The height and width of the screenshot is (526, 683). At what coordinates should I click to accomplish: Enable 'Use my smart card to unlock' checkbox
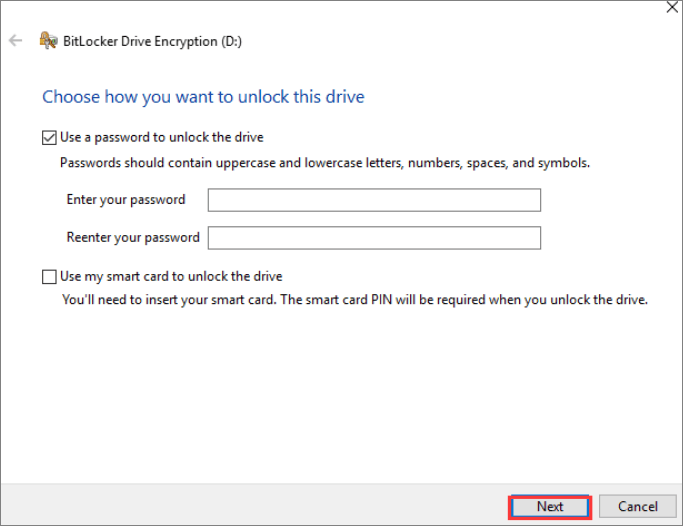[x=49, y=276]
